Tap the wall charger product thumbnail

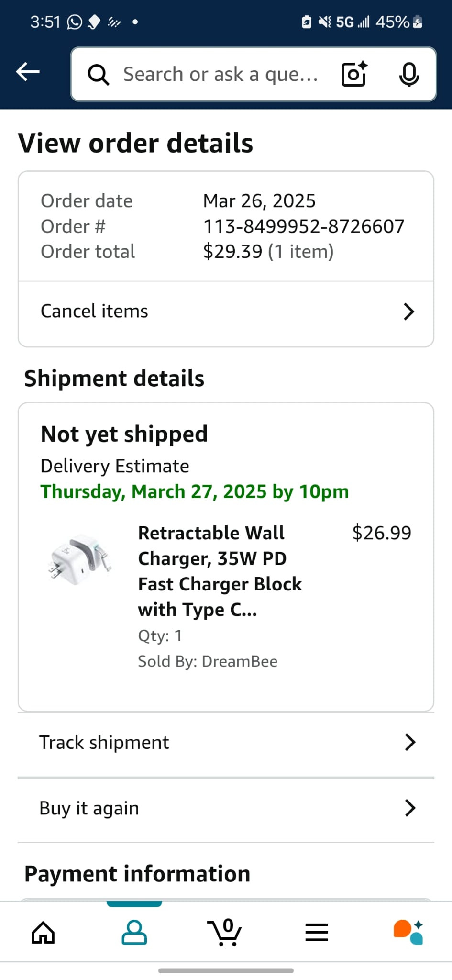(81, 559)
